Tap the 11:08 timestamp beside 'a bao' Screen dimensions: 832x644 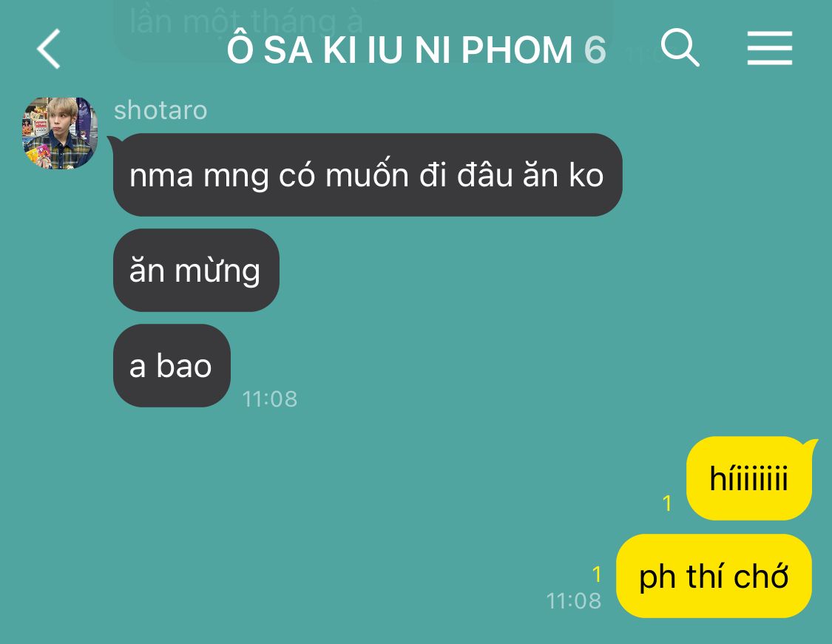pos(269,399)
